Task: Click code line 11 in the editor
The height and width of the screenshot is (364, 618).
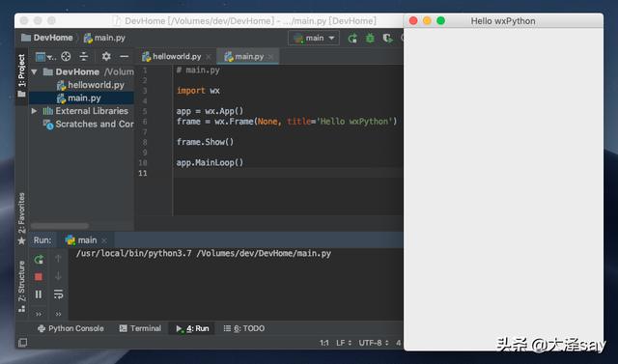Action: (x=288, y=173)
